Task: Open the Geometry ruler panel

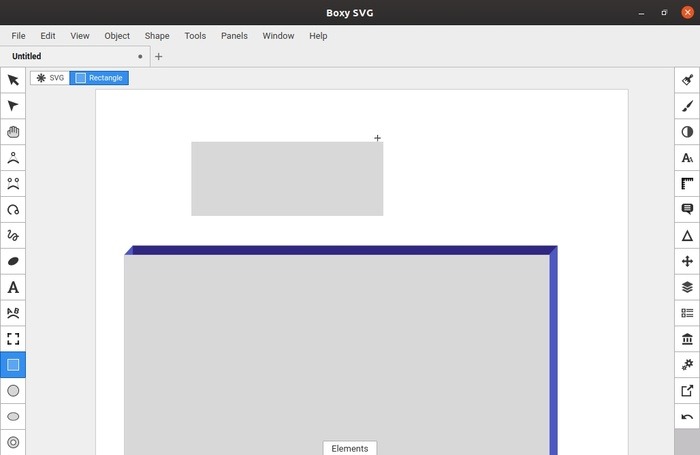Action: [x=687, y=184]
